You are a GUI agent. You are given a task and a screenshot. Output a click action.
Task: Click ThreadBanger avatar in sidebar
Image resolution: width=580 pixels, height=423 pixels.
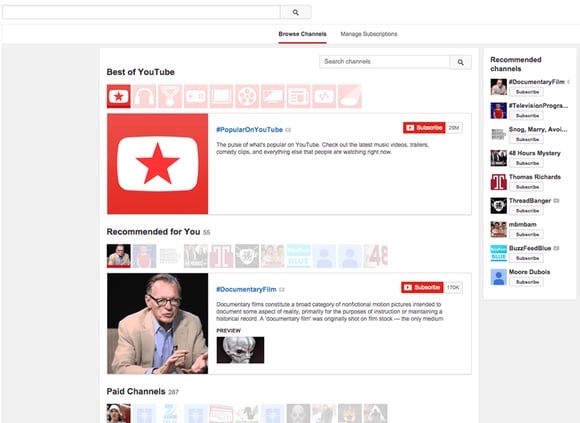pos(499,206)
